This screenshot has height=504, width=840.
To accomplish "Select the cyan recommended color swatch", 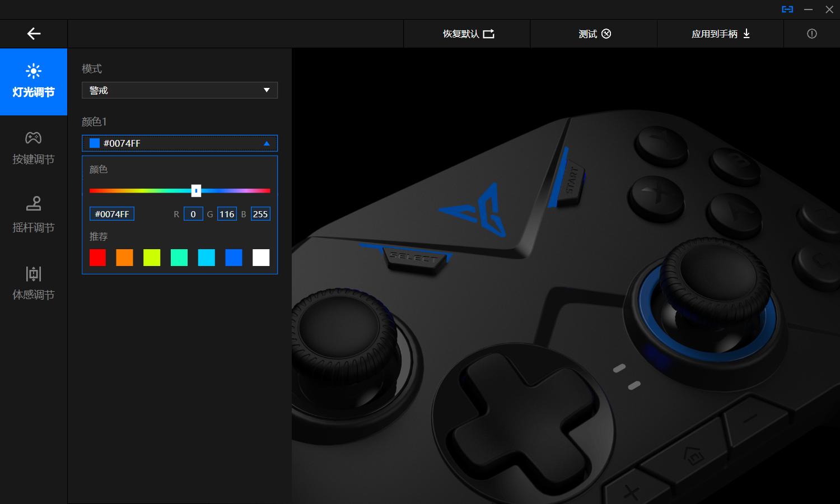I will [206, 258].
